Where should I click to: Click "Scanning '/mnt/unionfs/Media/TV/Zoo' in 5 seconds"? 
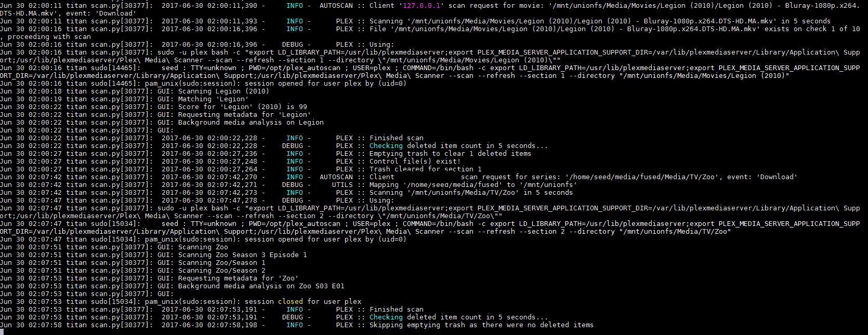tap(471, 193)
